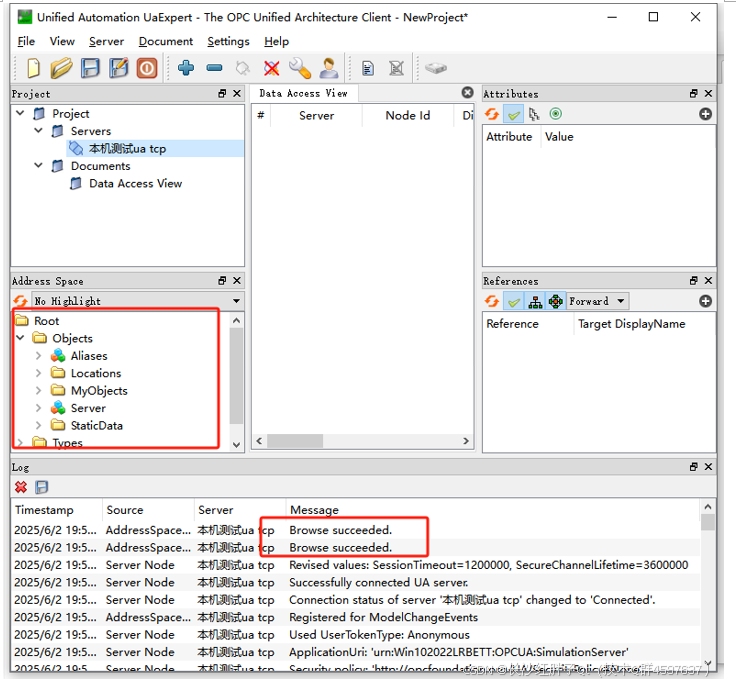Refresh the Attributes panel with orange arrows
Viewport: 736px width, 683px height.
(492, 114)
